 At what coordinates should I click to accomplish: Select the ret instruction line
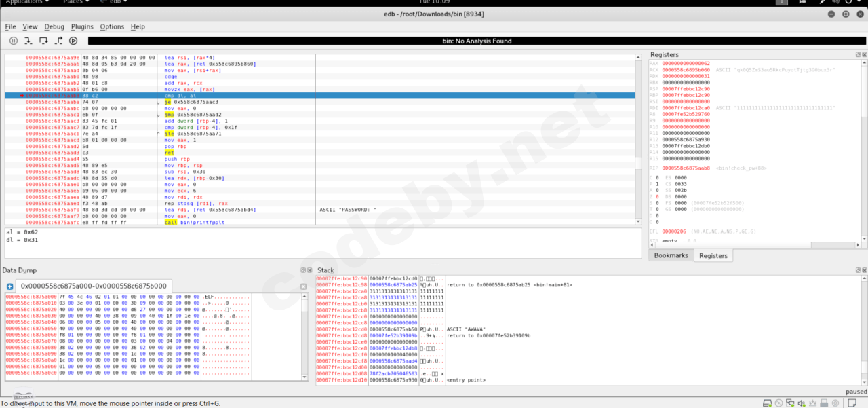170,153
